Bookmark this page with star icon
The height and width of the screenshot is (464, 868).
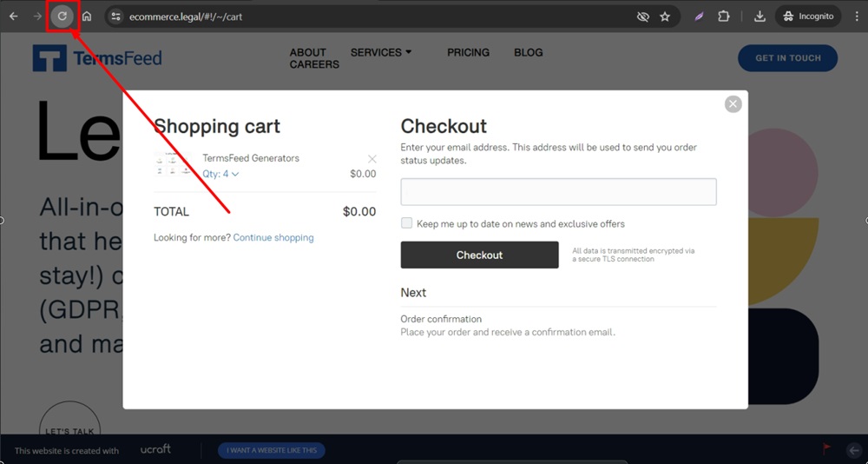click(x=666, y=17)
